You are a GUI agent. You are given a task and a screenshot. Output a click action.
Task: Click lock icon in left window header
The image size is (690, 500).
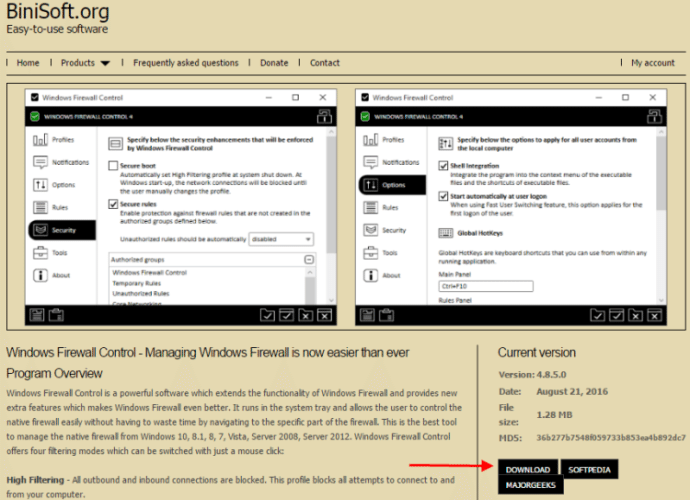[x=324, y=117]
